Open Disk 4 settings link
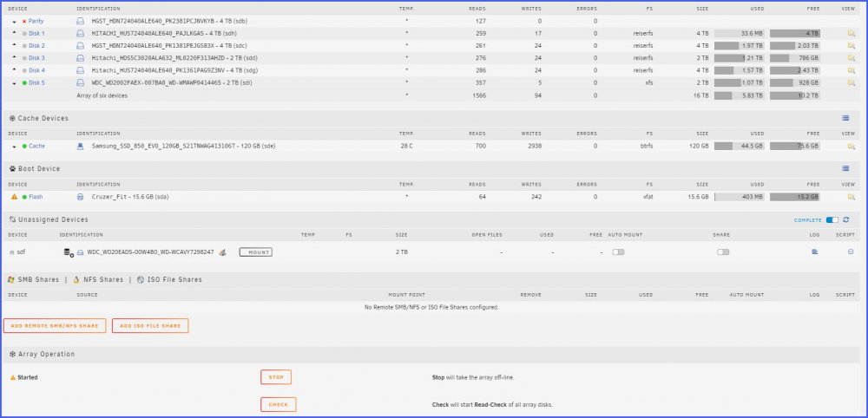The width and height of the screenshot is (868, 418). [37, 70]
